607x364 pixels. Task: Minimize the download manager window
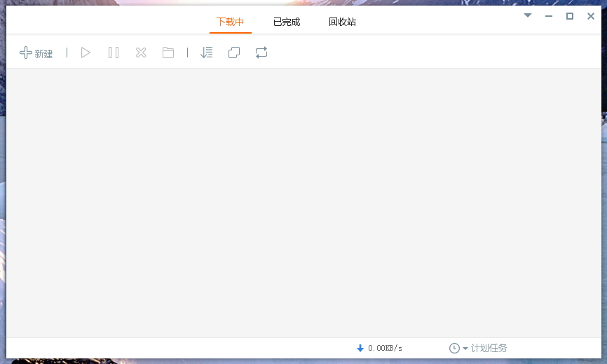[x=549, y=16]
